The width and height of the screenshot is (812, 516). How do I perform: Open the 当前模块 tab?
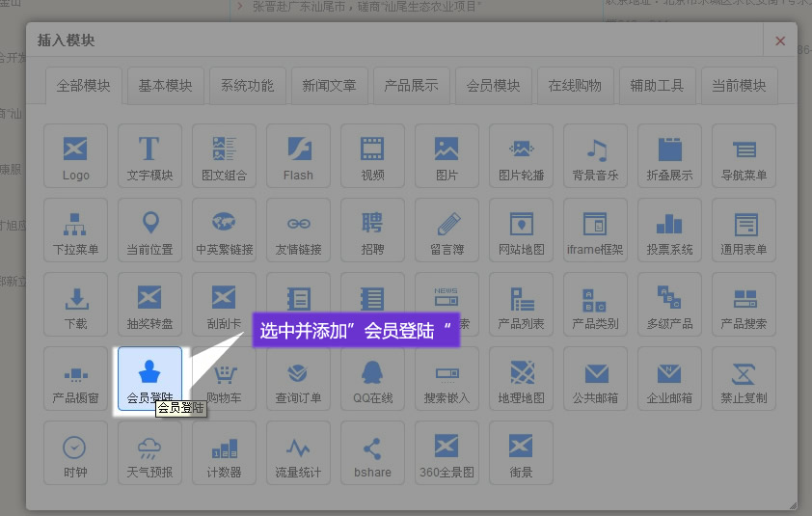(x=739, y=85)
